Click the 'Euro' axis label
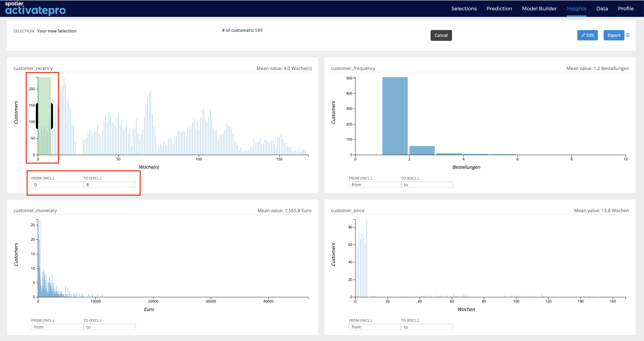This screenshot has width=644, height=341. coord(149,309)
